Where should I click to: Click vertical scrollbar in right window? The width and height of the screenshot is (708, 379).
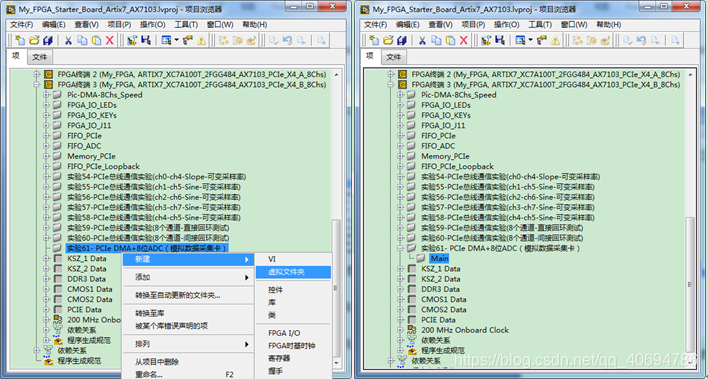click(689, 285)
